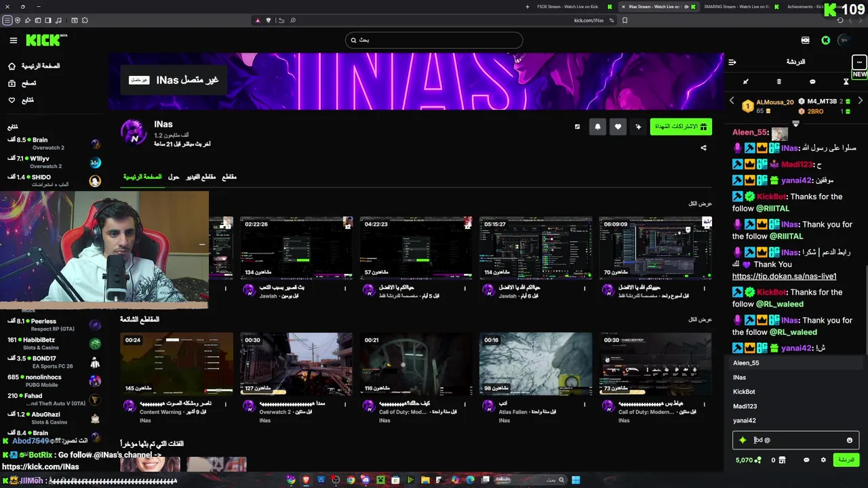Open the 06:09:09 video thumbnail
The width and height of the screenshot is (868, 488).
(x=655, y=248)
